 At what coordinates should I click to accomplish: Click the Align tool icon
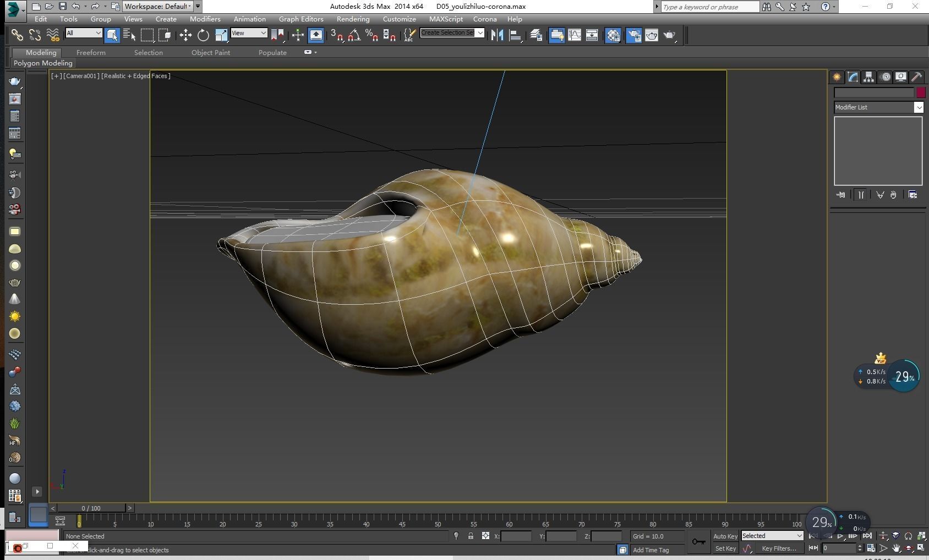click(516, 35)
